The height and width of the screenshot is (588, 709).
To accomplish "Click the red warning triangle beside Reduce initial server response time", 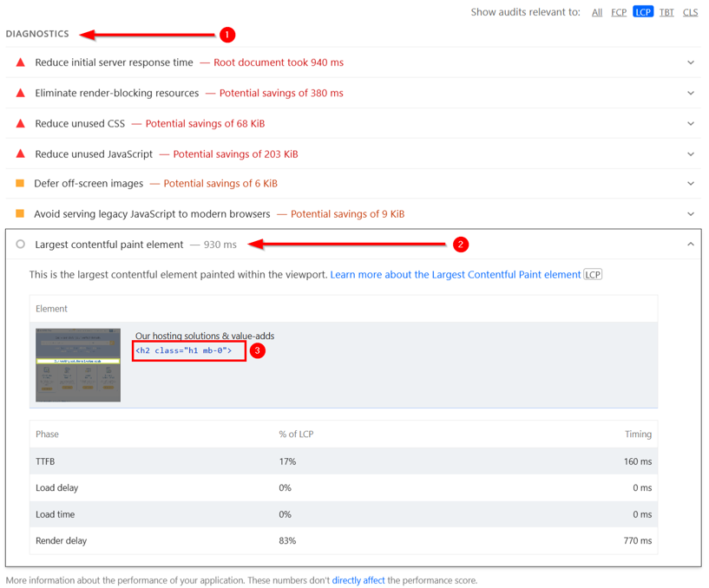I will [20, 62].
